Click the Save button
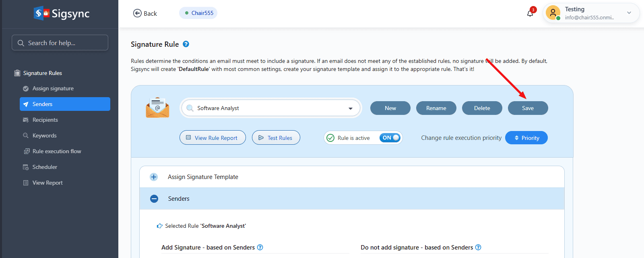 pyautogui.click(x=528, y=108)
